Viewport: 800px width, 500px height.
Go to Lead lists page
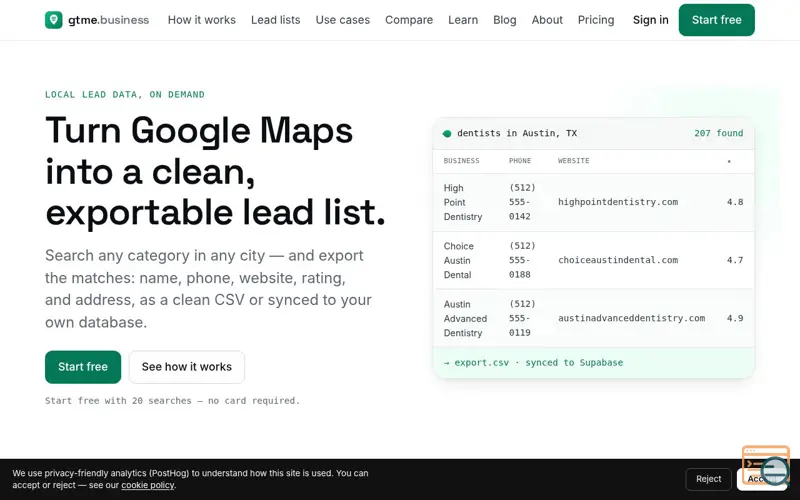[x=276, y=20]
